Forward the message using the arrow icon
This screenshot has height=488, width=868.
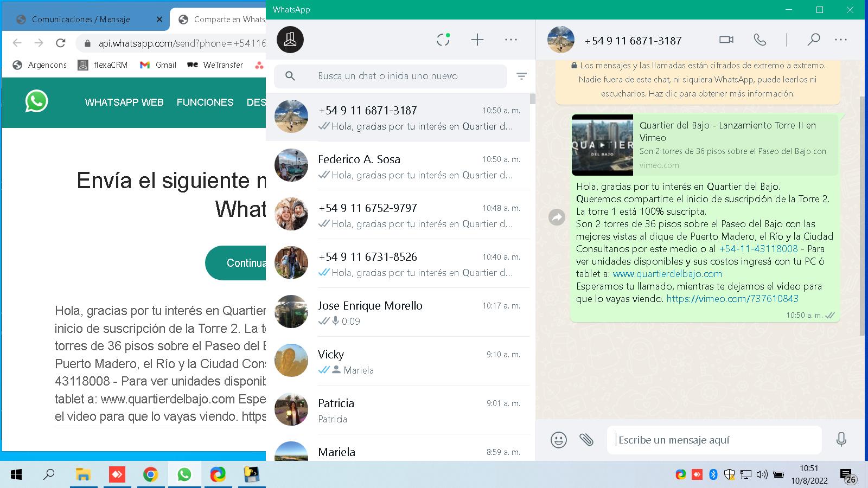coord(557,217)
